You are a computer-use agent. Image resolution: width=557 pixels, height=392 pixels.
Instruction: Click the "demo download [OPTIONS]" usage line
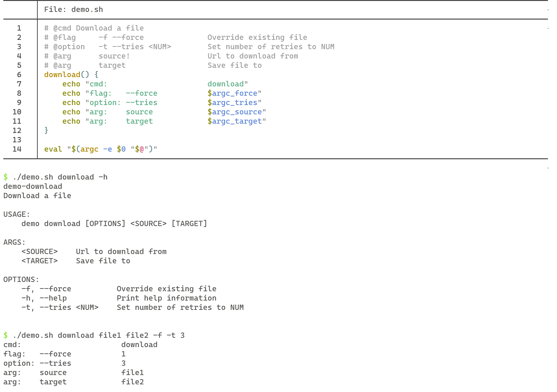114,223
